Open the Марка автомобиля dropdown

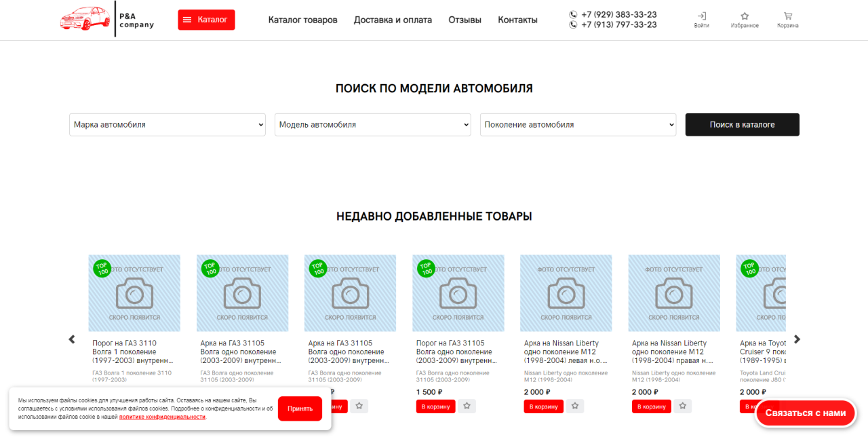(167, 125)
